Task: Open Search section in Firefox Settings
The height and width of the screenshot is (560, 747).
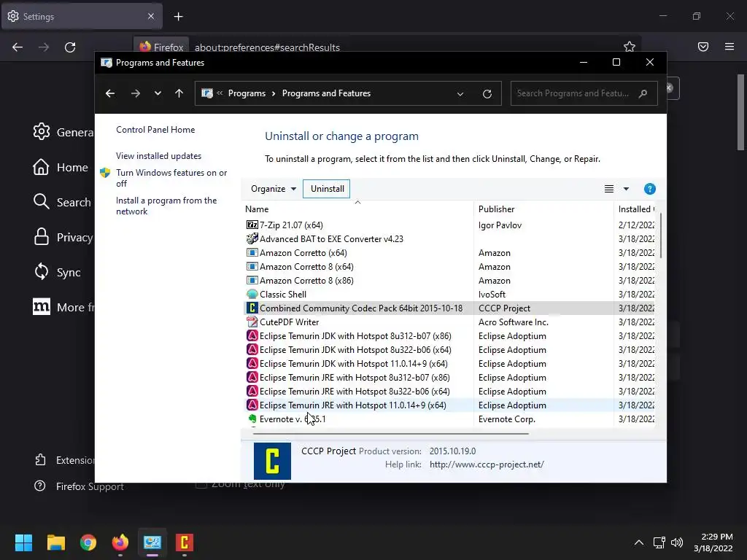Action: point(62,202)
